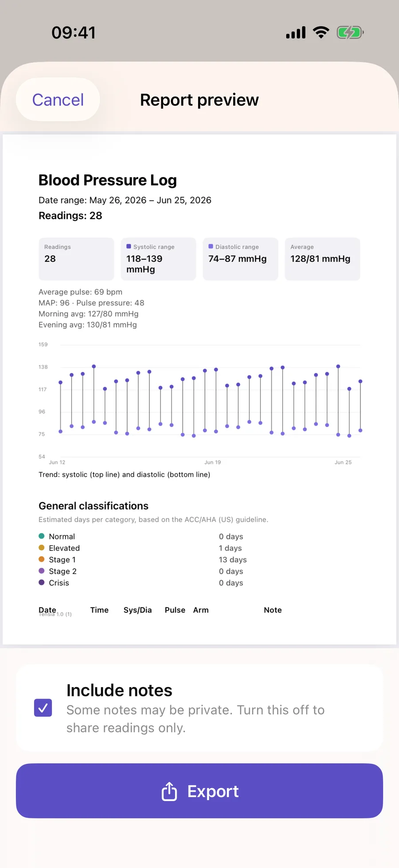Screen dimensions: 399x868
Task: Tap the Jun 12 chart axis label
Action: 57,462
